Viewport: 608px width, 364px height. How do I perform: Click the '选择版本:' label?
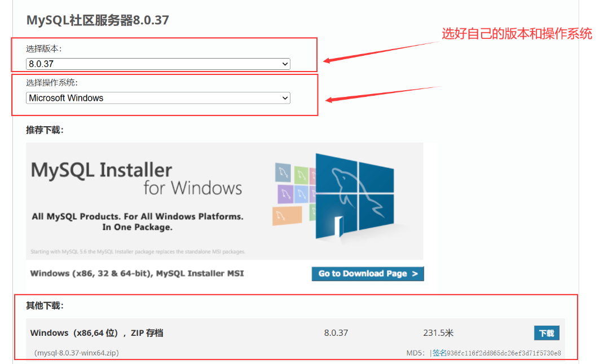pyautogui.click(x=44, y=49)
